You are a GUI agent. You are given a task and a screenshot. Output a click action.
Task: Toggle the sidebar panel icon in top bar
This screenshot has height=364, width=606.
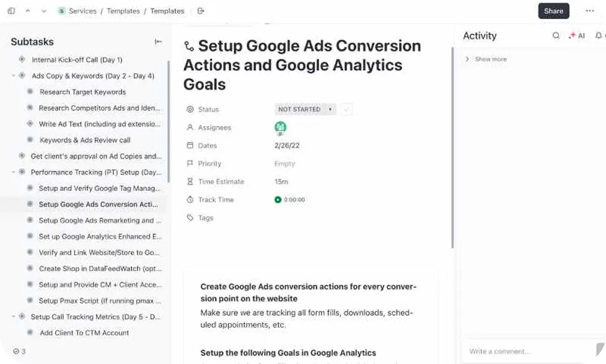coord(11,11)
